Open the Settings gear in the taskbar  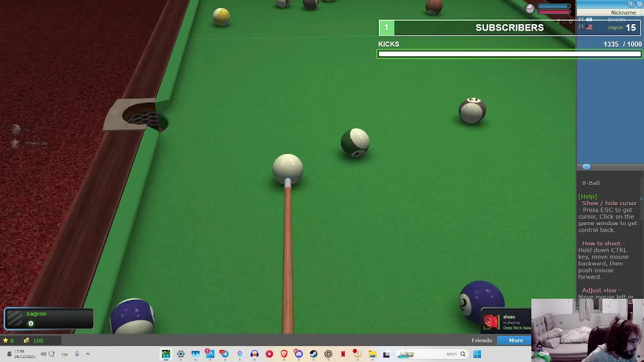(181, 354)
